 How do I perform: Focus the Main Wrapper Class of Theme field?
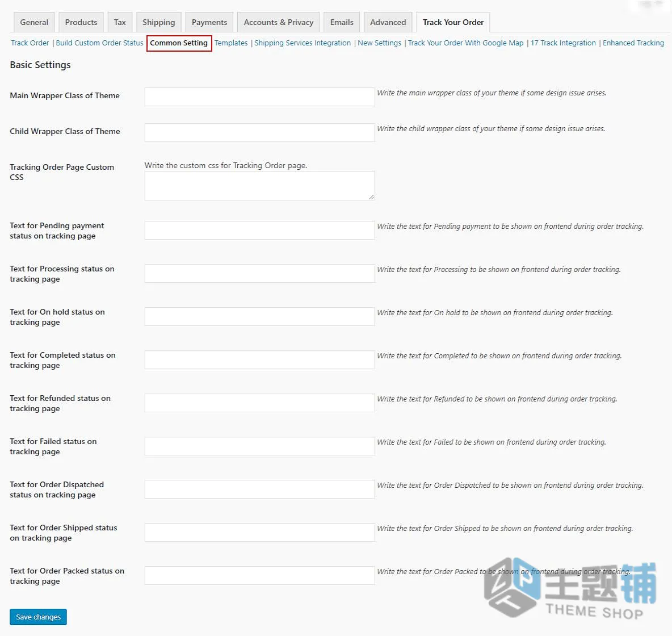pyautogui.click(x=260, y=97)
